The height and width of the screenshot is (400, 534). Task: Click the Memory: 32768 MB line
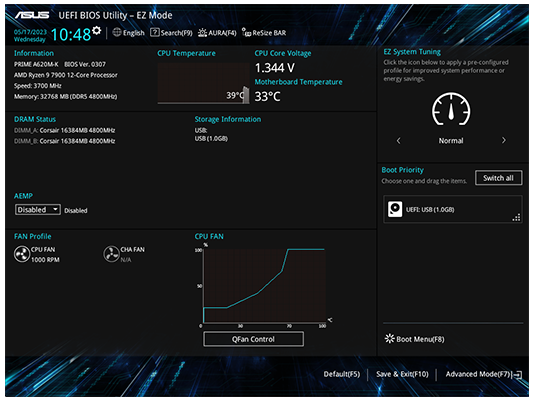[x=65, y=97]
